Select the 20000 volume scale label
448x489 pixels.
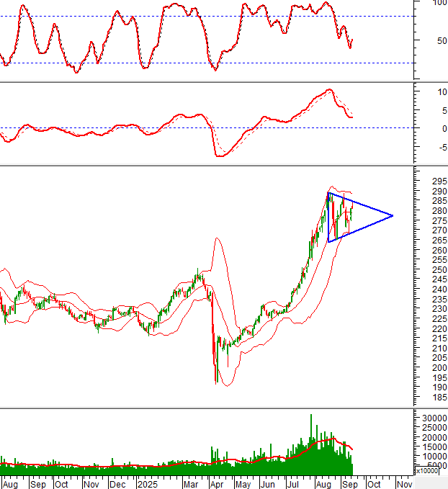coord(434,438)
